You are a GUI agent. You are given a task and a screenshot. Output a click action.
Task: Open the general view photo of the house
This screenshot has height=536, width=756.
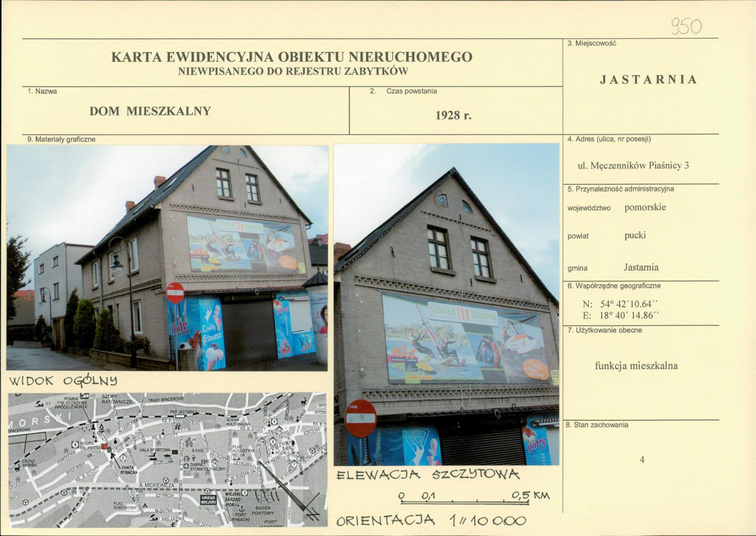(167, 258)
